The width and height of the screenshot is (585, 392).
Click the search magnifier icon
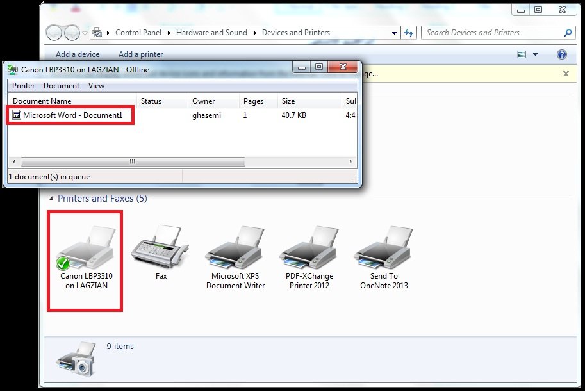568,33
